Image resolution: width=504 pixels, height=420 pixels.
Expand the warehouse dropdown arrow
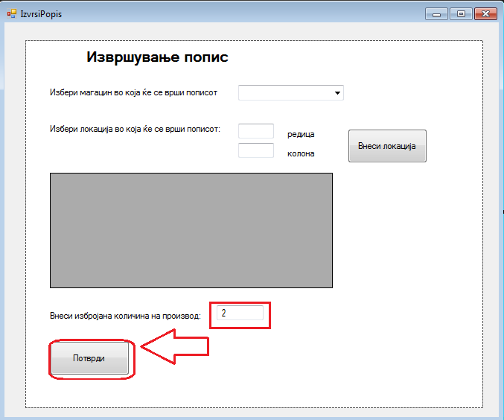click(337, 93)
